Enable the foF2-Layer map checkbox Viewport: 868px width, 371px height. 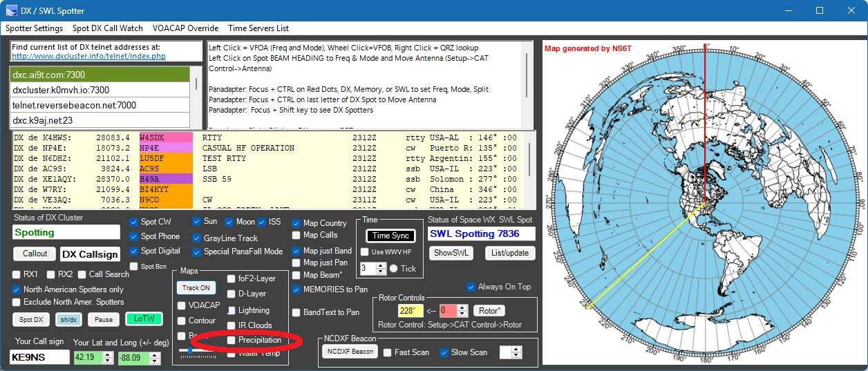(x=231, y=278)
